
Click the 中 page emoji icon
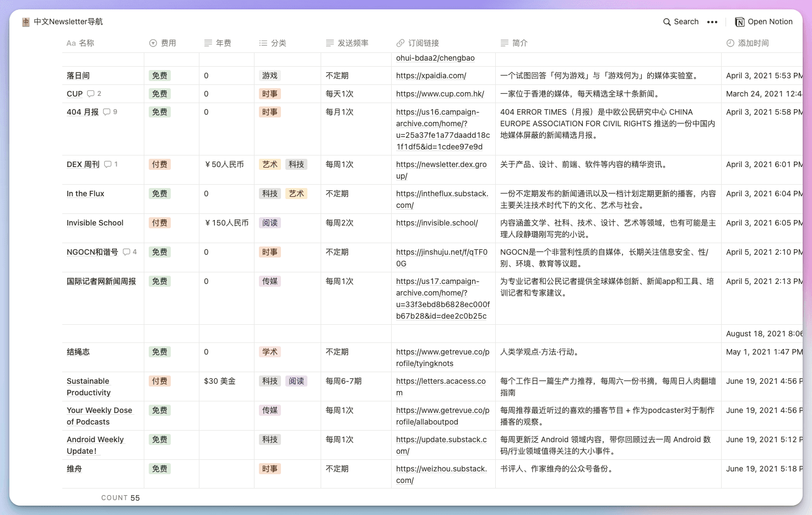pyautogui.click(x=25, y=22)
